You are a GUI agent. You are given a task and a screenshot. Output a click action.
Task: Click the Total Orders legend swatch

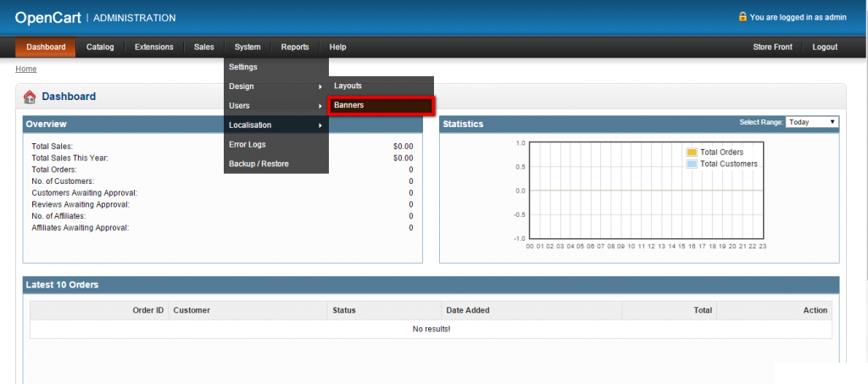click(692, 153)
